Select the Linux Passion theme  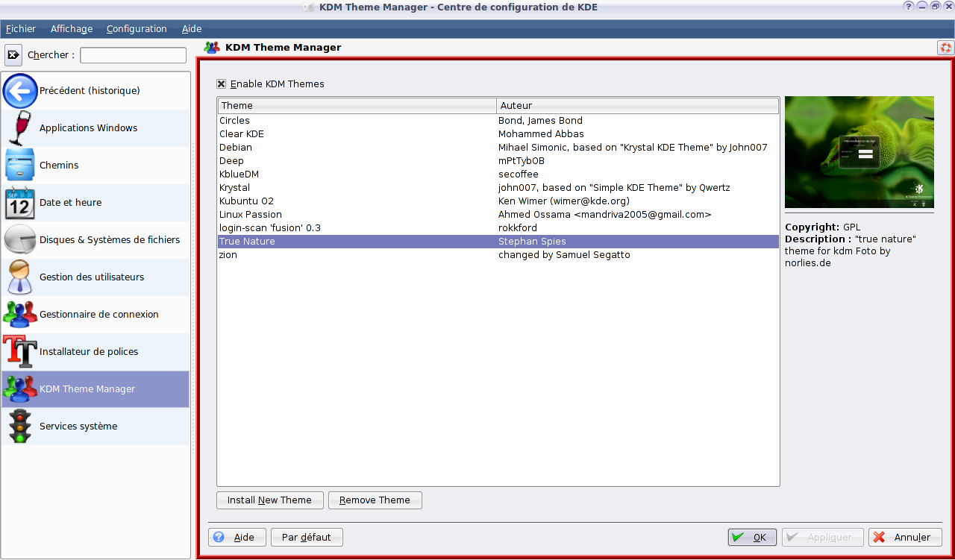click(x=498, y=215)
